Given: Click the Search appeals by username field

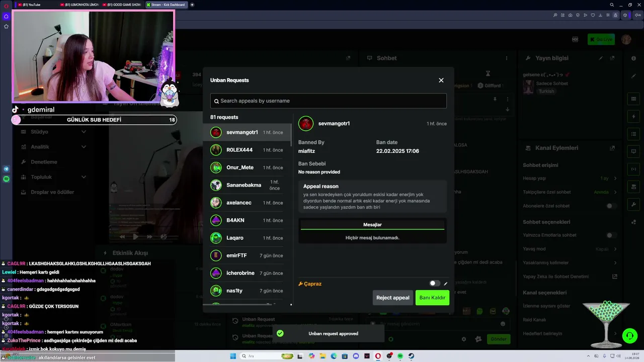Looking at the screenshot, I should point(329,101).
